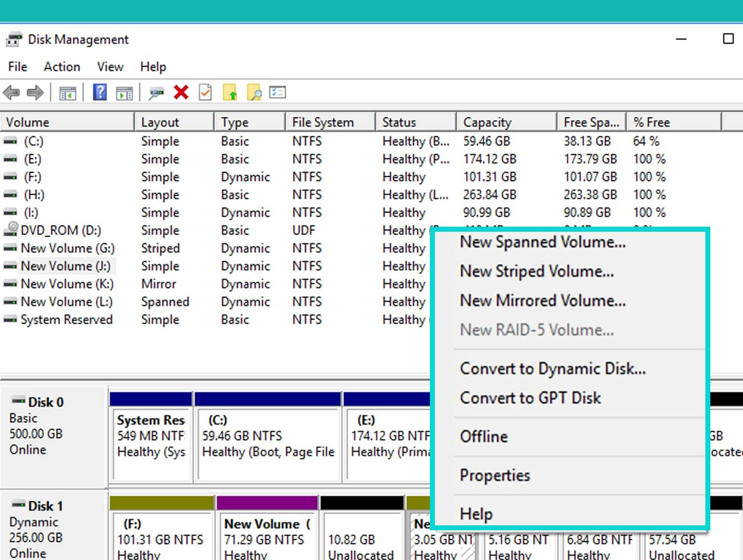Click Properties in the context menu
This screenshot has height=560, width=743.
pos(495,475)
